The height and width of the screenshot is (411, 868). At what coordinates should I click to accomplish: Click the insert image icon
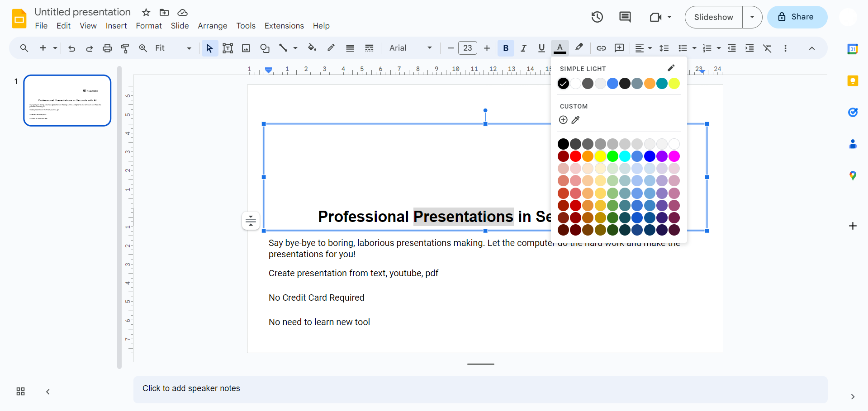pyautogui.click(x=246, y=48)
